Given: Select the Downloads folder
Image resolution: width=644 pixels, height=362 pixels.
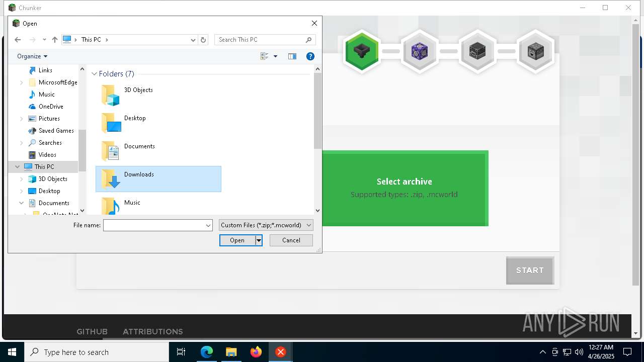Looking at the screenshot, I should 158,179.
